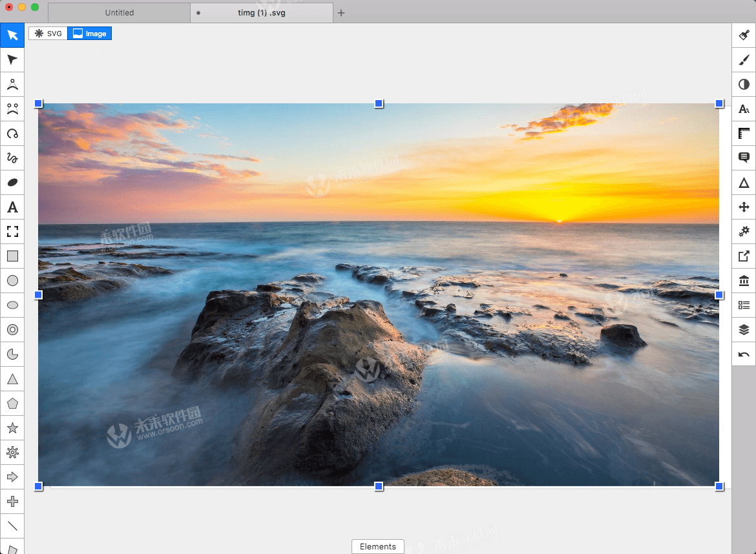Screen dimensions: 756x554
Task: Open the half-circle opacity contrast panel
Action: coord(744,85)
